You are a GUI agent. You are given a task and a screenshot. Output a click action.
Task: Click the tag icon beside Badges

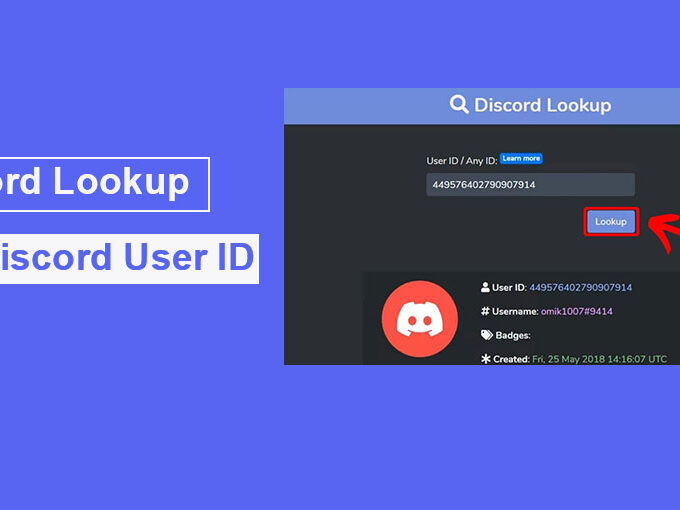click(487, 335)
